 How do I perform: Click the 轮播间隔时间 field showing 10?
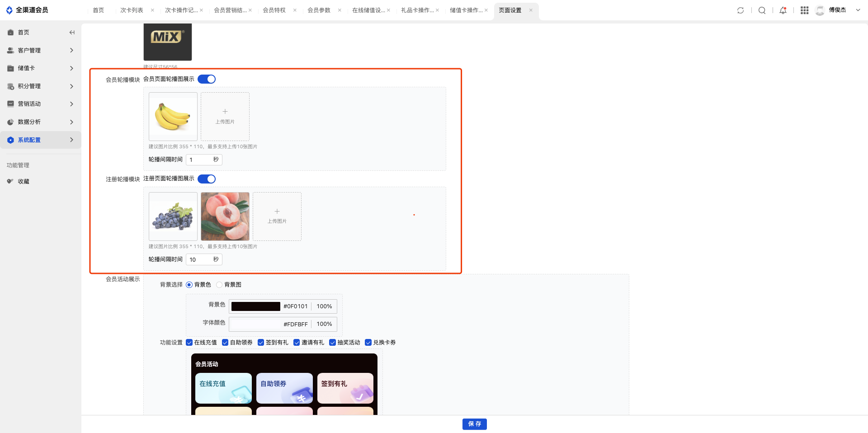(x=204, y=259)
